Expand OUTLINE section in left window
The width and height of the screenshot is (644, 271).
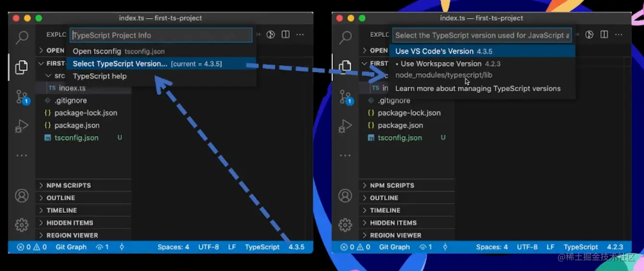(84, 198)
